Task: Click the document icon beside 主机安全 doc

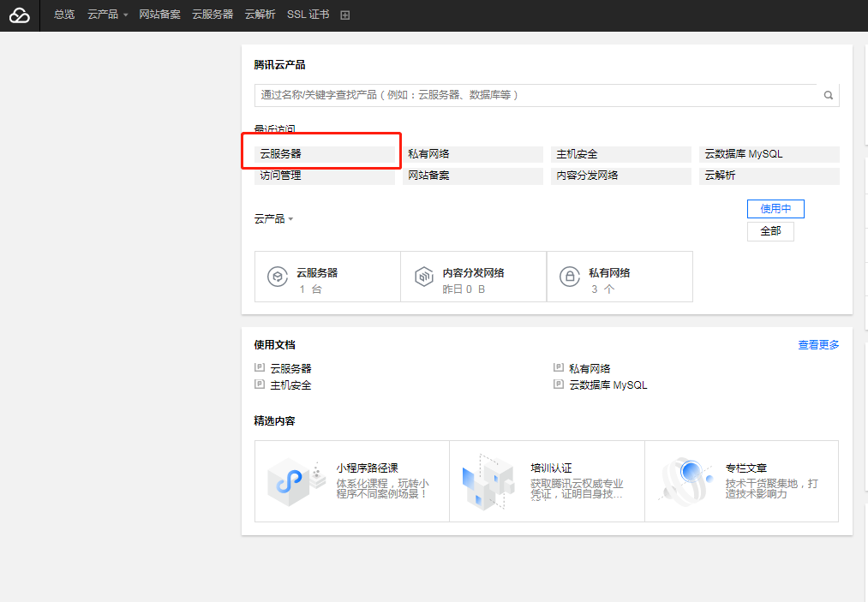Action: point(259,384)
